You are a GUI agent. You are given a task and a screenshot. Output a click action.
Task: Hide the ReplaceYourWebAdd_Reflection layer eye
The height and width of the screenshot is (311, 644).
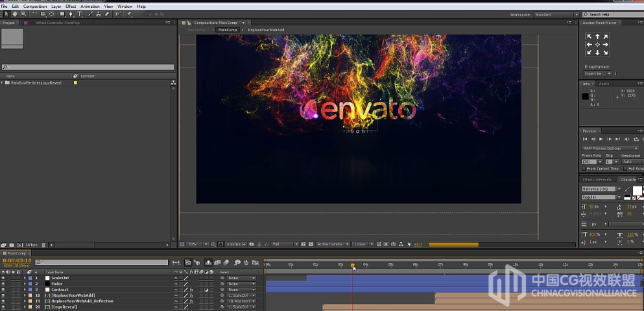3,301
